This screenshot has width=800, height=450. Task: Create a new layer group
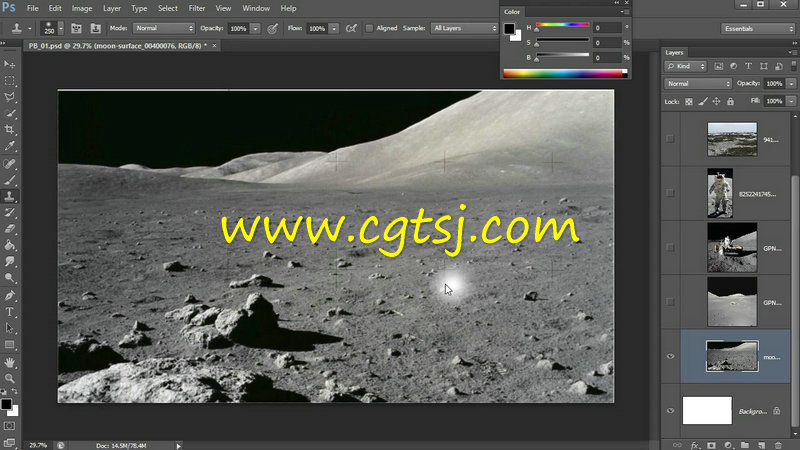(744, 445)
